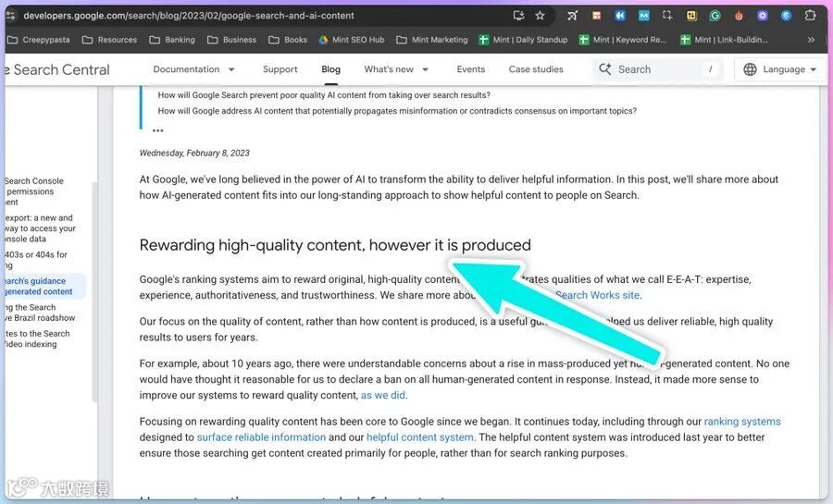Click the globe icon in Language button
This screenshot has width=833, height=504.
click(x=750, y=69)
